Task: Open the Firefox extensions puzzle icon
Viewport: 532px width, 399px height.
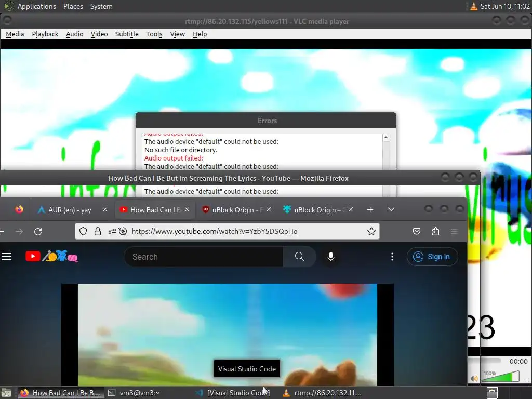Action: (436, 231)
